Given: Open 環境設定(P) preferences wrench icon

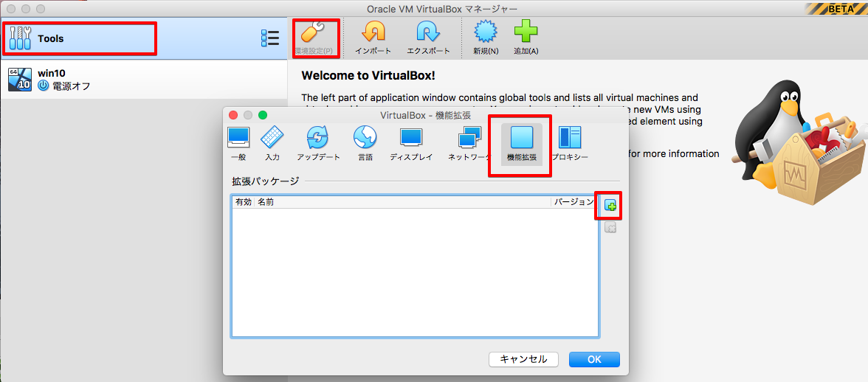Looking at the screenshot, I should click(x=314, y=38).
